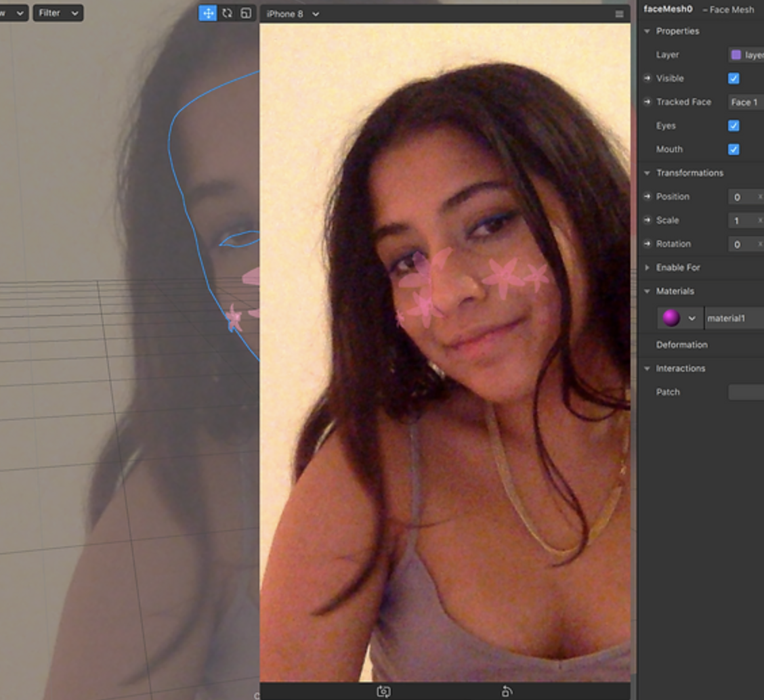Click the arrow icon beside Scale
The image size is (764, 700).
point(647,220)
